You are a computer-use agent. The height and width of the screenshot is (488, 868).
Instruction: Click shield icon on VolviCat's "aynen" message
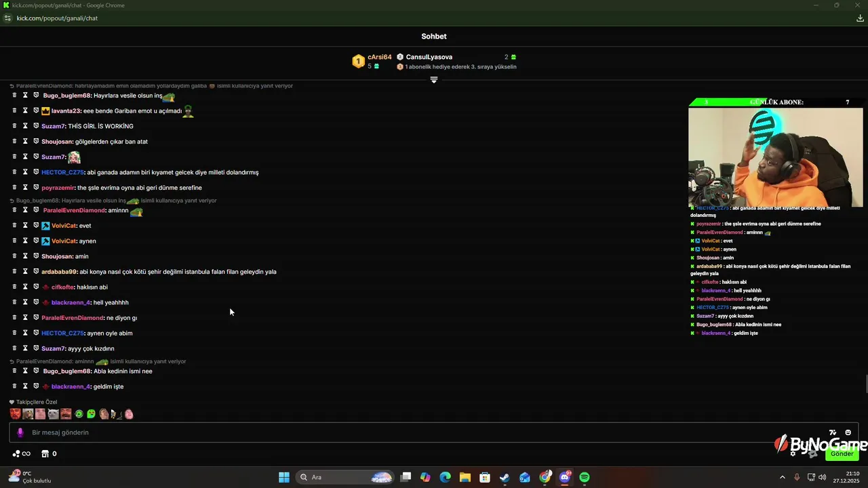(36, 241)
